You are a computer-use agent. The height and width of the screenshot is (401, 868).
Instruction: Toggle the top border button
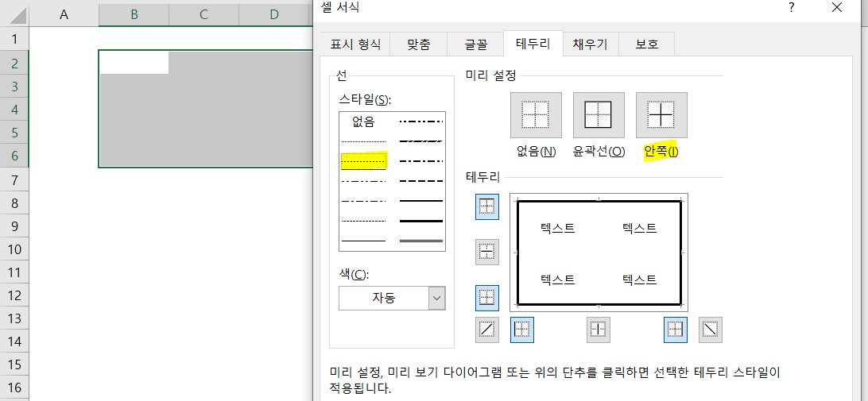[487, 206]
